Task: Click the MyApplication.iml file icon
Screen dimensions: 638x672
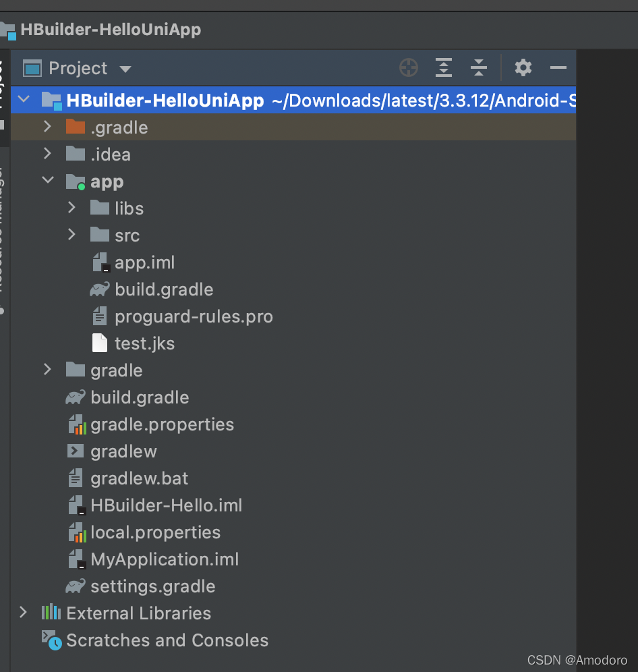Action: click(x=77, y=559)
